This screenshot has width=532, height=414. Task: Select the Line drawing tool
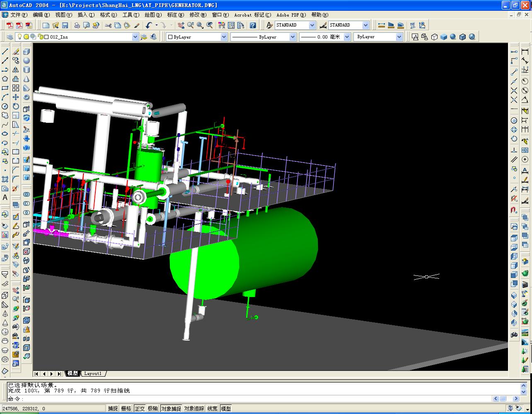(5, 51)
